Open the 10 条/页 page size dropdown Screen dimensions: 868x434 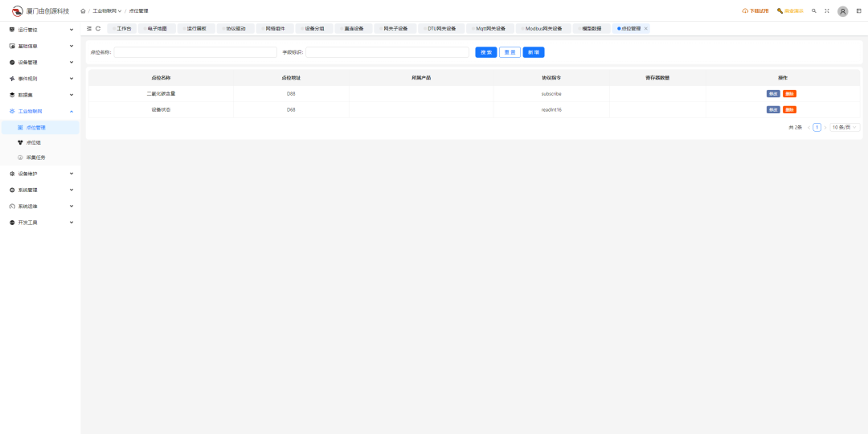(845, 127)
